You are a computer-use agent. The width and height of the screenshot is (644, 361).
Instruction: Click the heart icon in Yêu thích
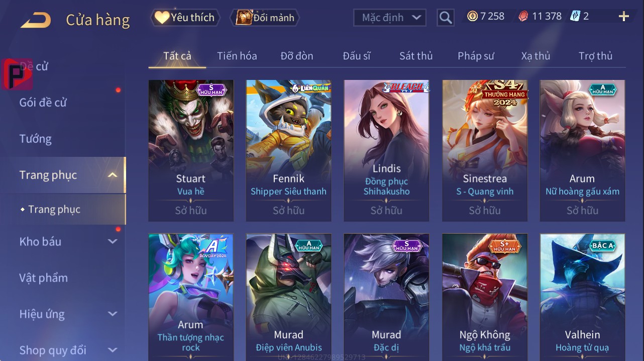[162, 18]
